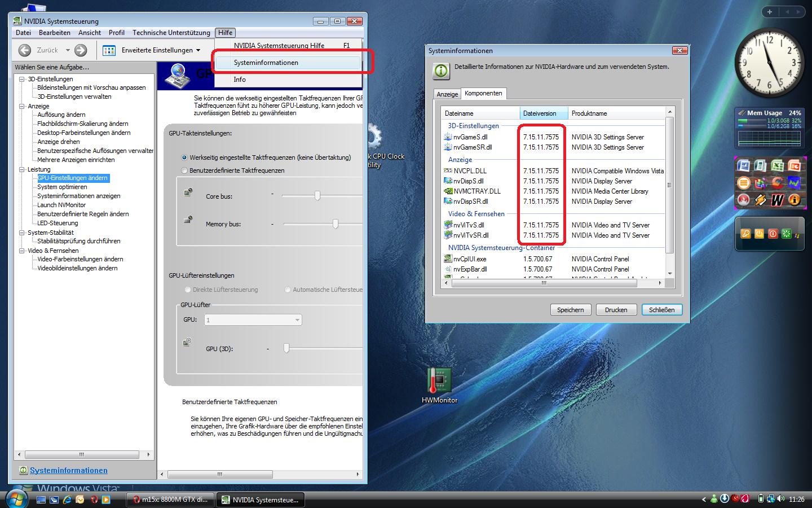Collapse the Anzeige tree node
This screenshot has width=812, height=508.
22,106
